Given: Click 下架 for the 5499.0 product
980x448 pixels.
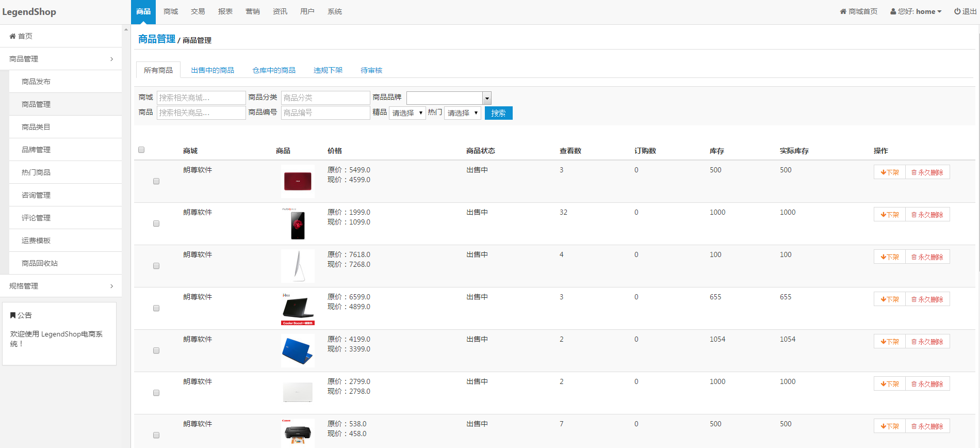Looking at the screenshot, I should pos(890,172).
